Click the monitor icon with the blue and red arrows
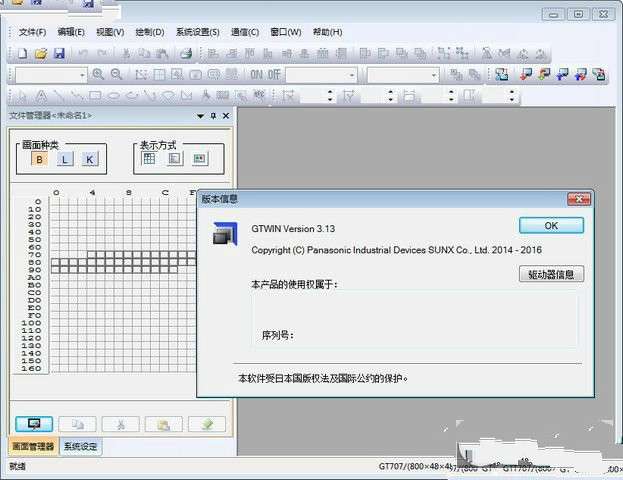 tap(581, 74)
